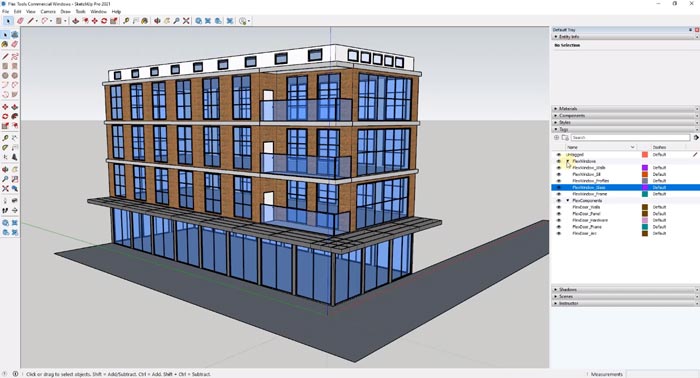Click the Measurements input box
The width and height of the screenshot is (700, 378).
662,374
